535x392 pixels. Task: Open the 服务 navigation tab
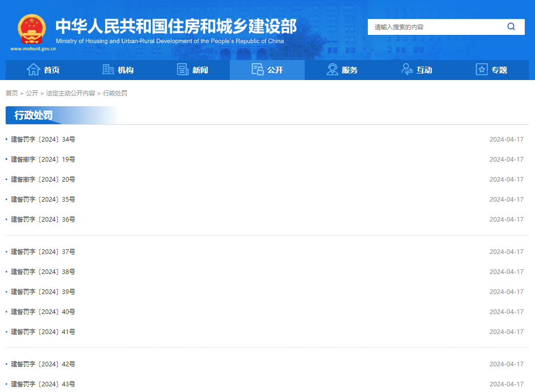click(342, 70)
